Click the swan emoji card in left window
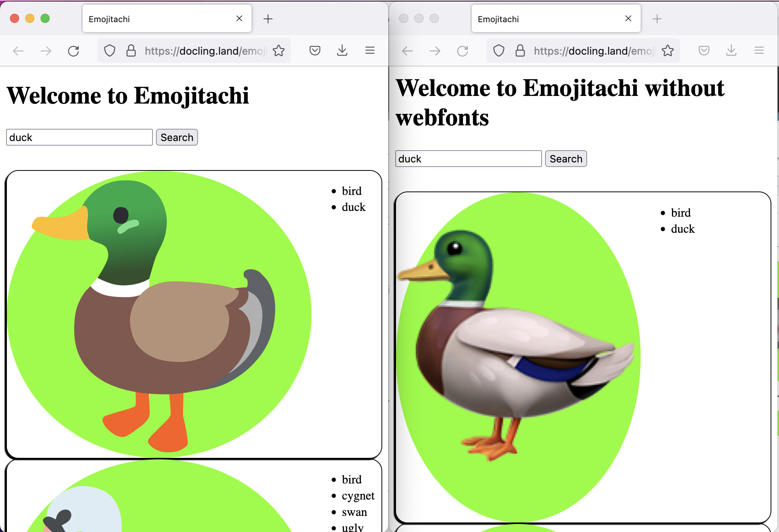 pyautogui.click(x=193, y=496)
